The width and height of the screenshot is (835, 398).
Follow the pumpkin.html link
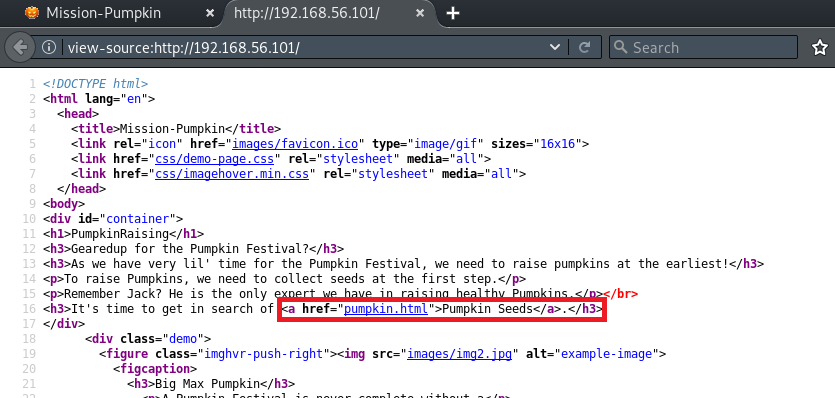coord(386,309)
